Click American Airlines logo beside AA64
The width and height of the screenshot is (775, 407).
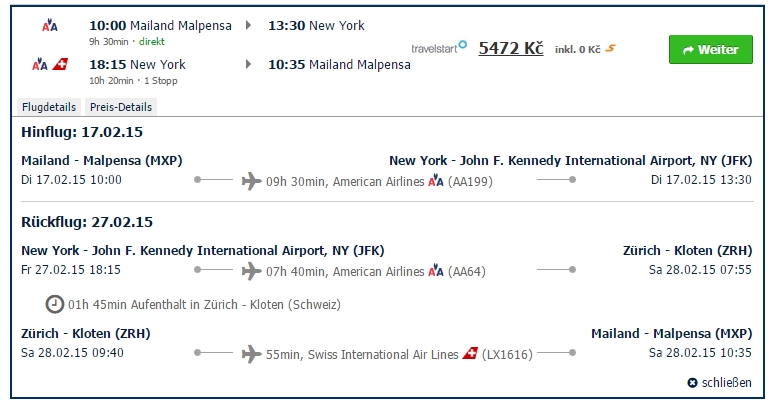point(436,271)
